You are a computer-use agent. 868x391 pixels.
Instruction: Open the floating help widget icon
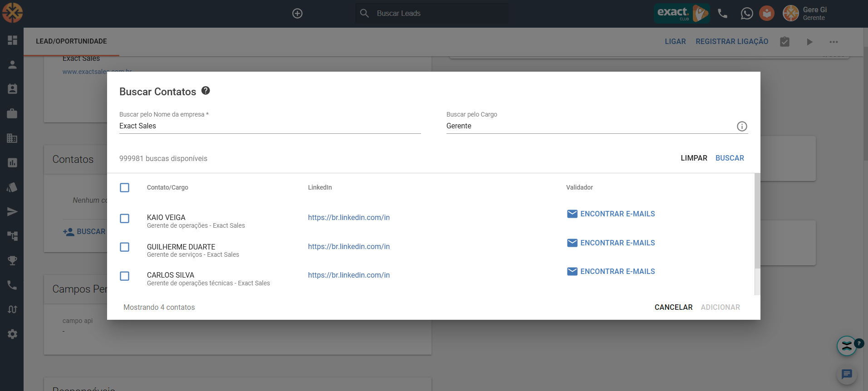tap(847, 346)
